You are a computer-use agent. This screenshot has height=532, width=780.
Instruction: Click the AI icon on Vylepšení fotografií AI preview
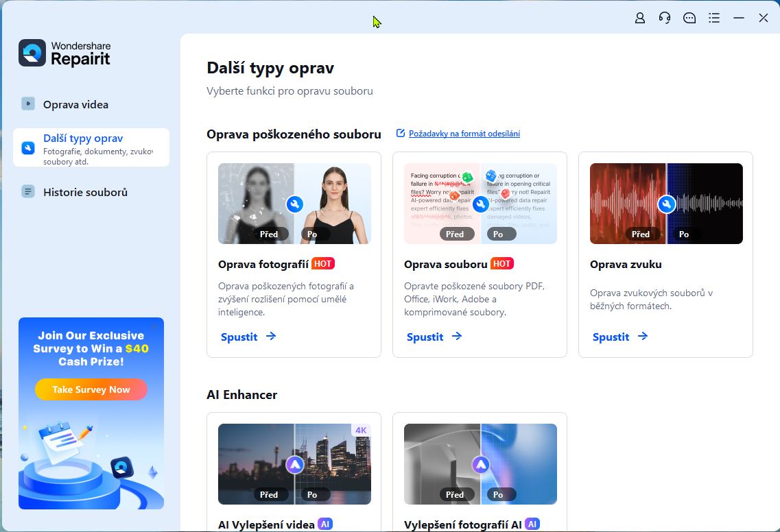(x=480, y=464)
